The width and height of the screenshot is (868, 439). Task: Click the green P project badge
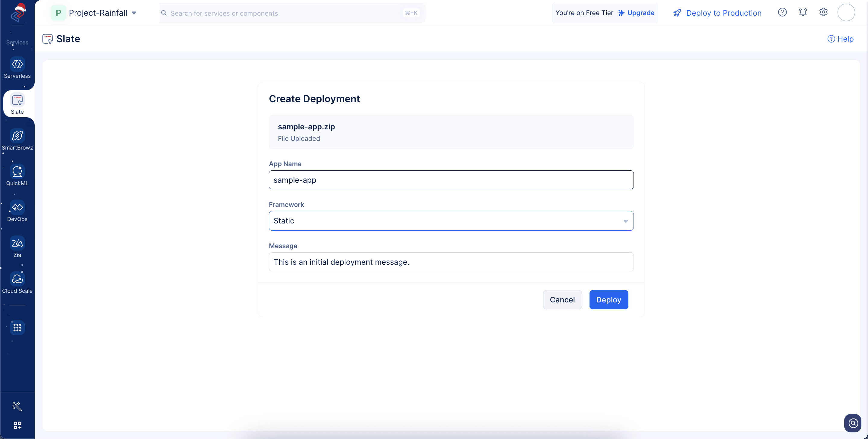point(58,13)
